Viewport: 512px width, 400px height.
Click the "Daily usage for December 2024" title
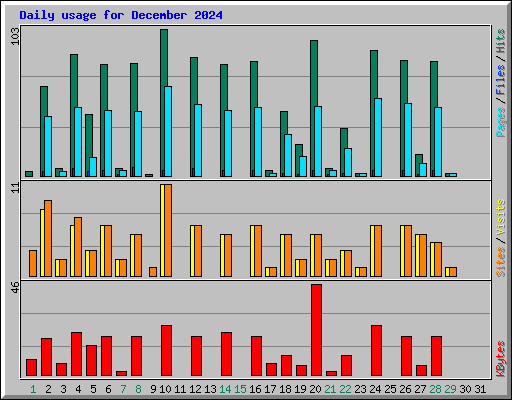[x=121, y=15]
